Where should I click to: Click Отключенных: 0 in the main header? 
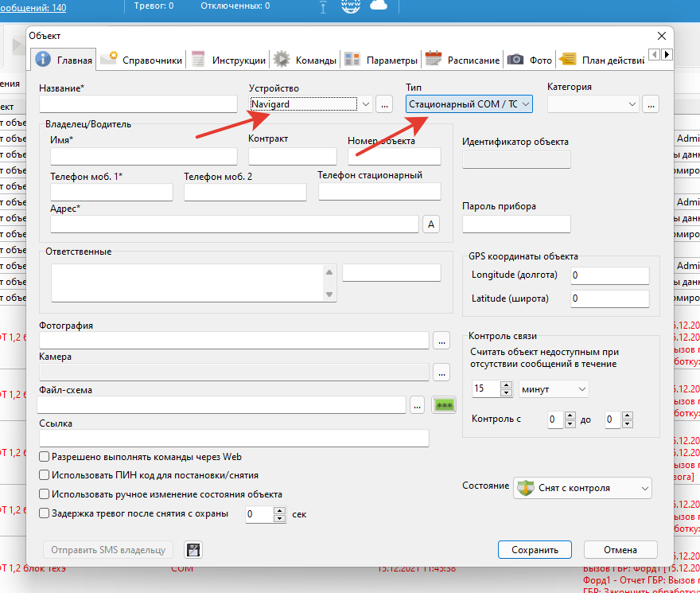tap(235, 6)
